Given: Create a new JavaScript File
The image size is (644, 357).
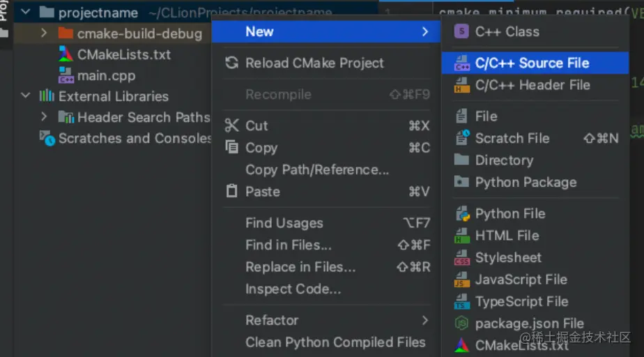Looking at the screenshot, I should (x=535, y=280).
